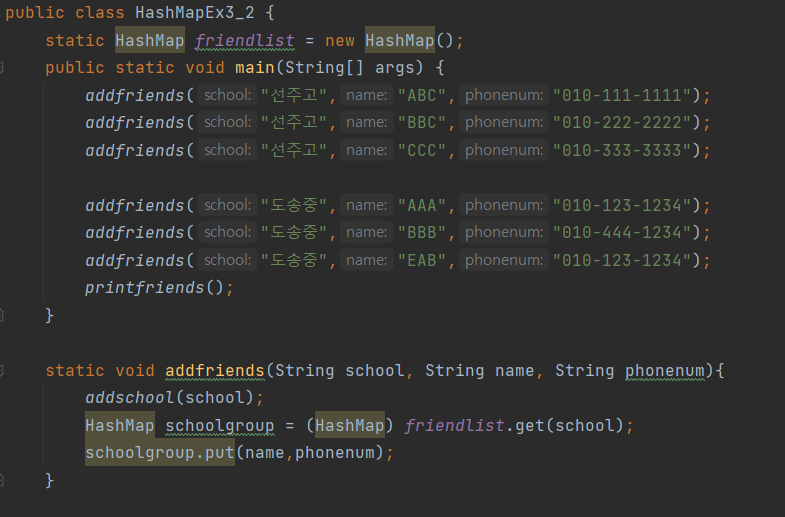Viewport: 785px width, 517px height.
Task: Click the name argument inside put()
Action: pos(265,453)
